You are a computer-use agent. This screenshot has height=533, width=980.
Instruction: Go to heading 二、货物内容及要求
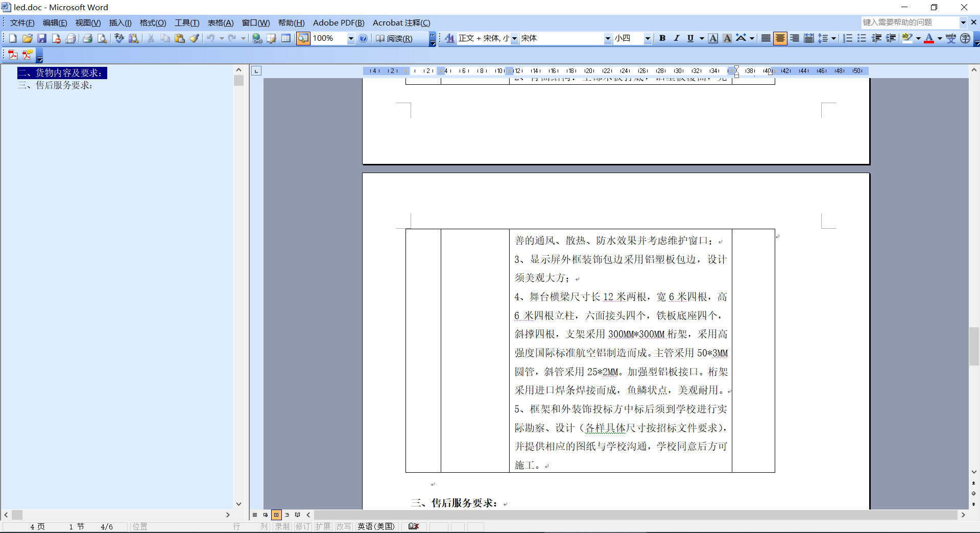(x=62, y=73)
